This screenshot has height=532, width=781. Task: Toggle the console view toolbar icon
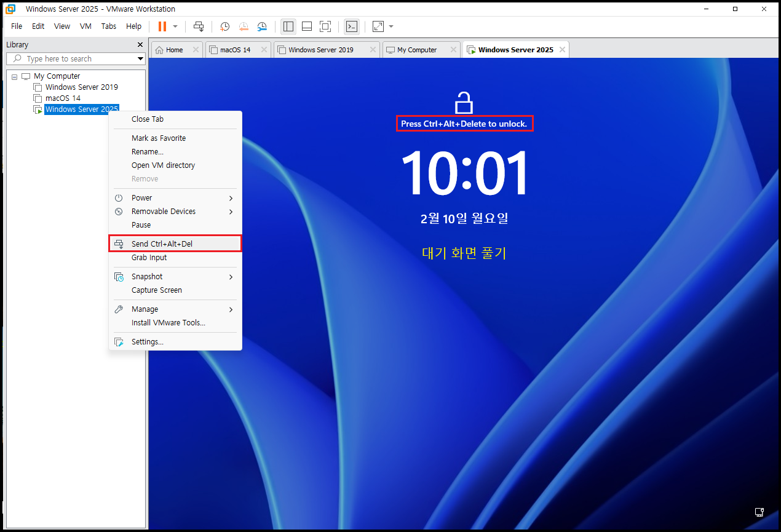tap(352, 26)
